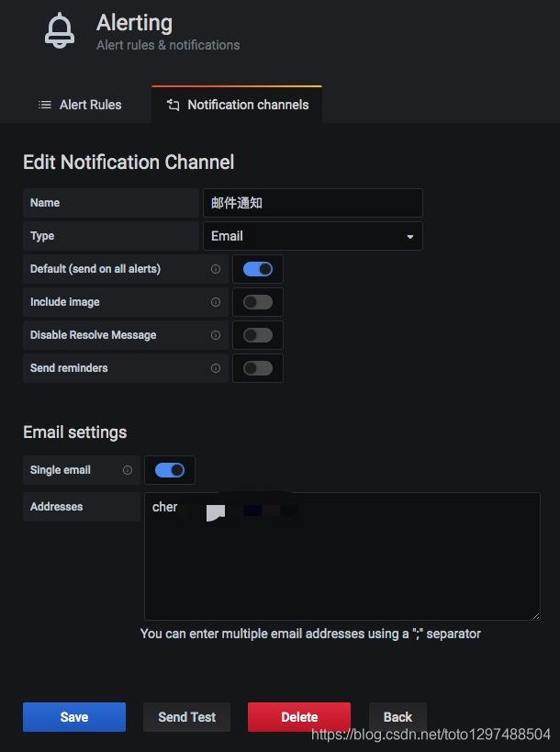Click the red Delete button

click(299, 717)
